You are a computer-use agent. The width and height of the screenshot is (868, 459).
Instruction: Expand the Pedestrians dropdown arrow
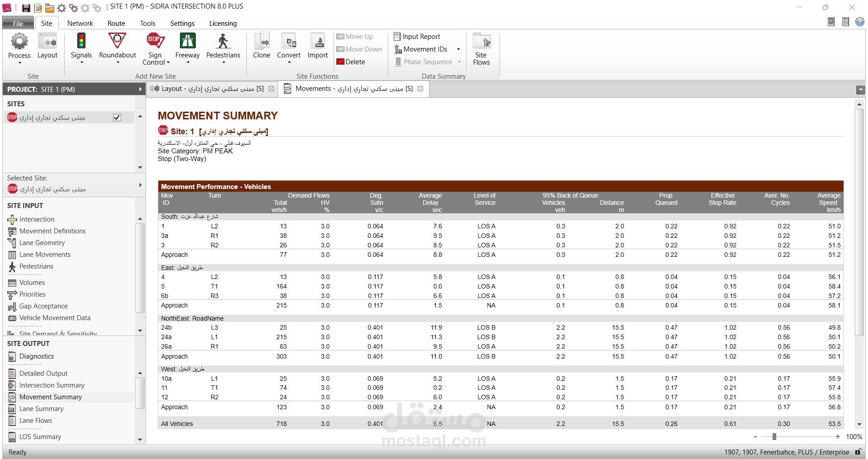click(x=223, y=62)
